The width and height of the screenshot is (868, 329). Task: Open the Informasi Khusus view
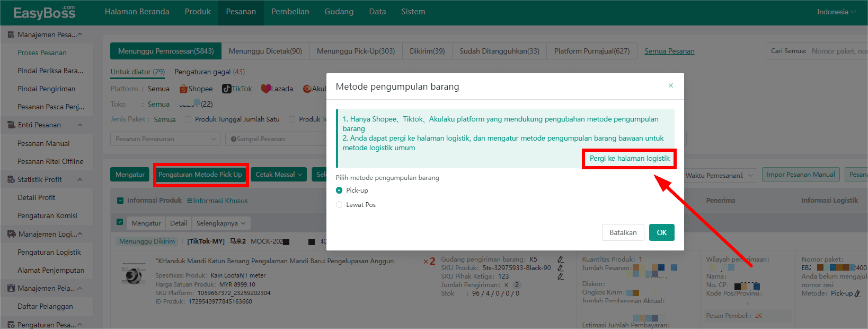tap(217, 201)
